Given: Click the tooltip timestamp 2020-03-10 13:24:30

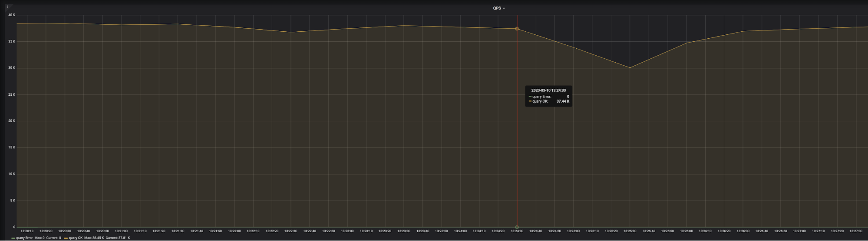Looking at the screenshot, I should [x=548, y=90].
